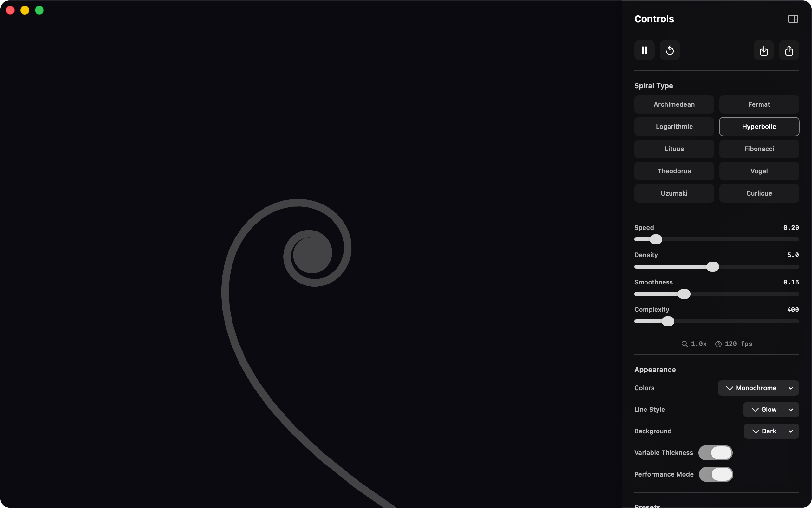Click the zoom magnifier 1.0x indicator
Image resolution: width=812 pixels, height=508 pixels.
[694, 344]
